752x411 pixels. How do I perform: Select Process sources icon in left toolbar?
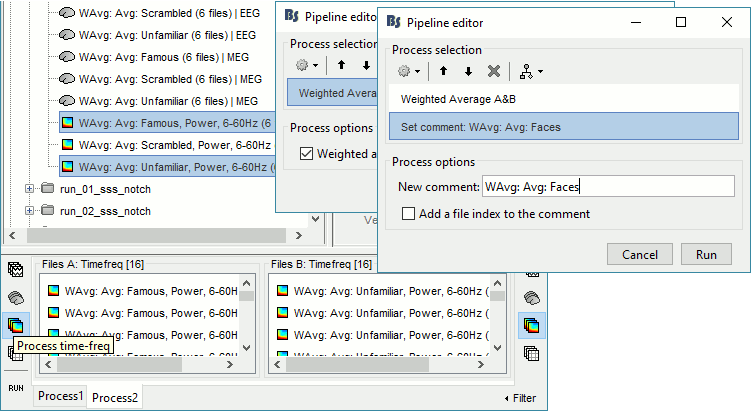[17, 297]
